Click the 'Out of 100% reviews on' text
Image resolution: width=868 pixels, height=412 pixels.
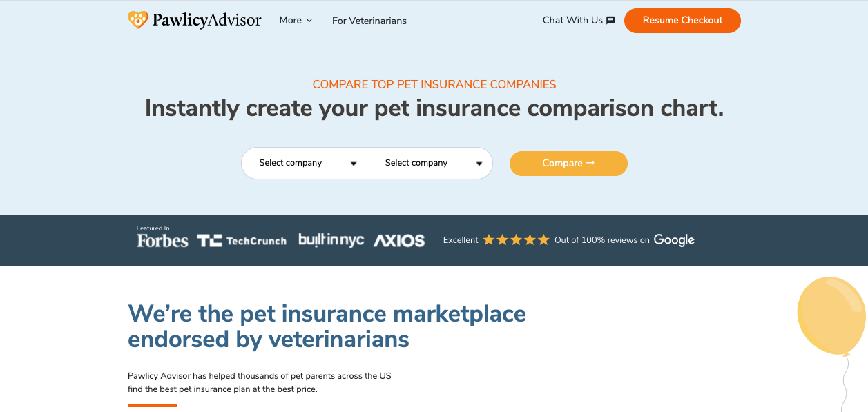click(x=602, y=240)
